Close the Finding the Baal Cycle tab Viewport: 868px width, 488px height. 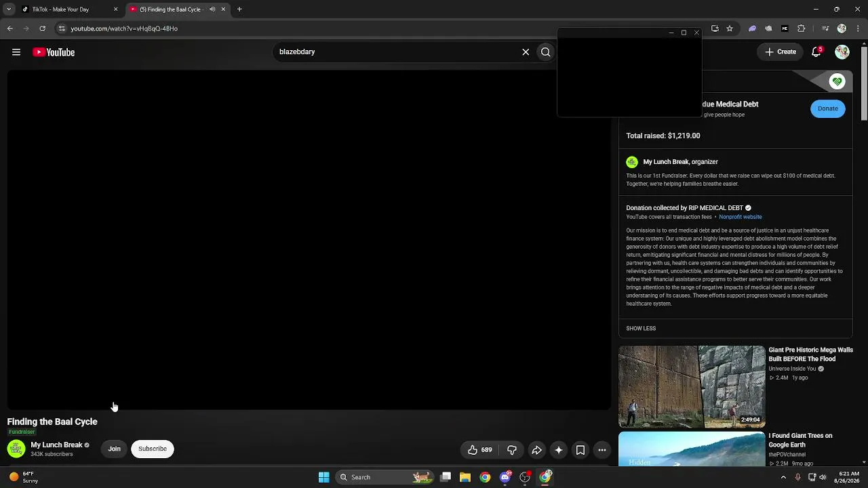pyautogui.click(x=223, y=9)
